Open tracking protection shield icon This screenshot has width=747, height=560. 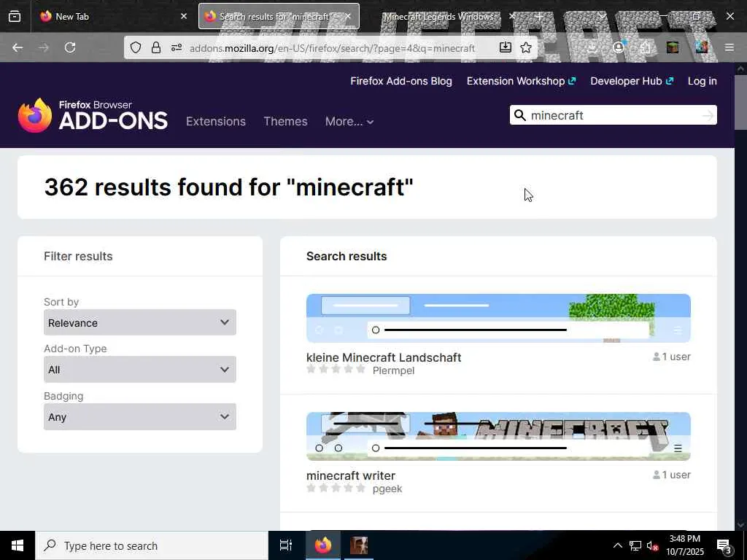[136, 47]
